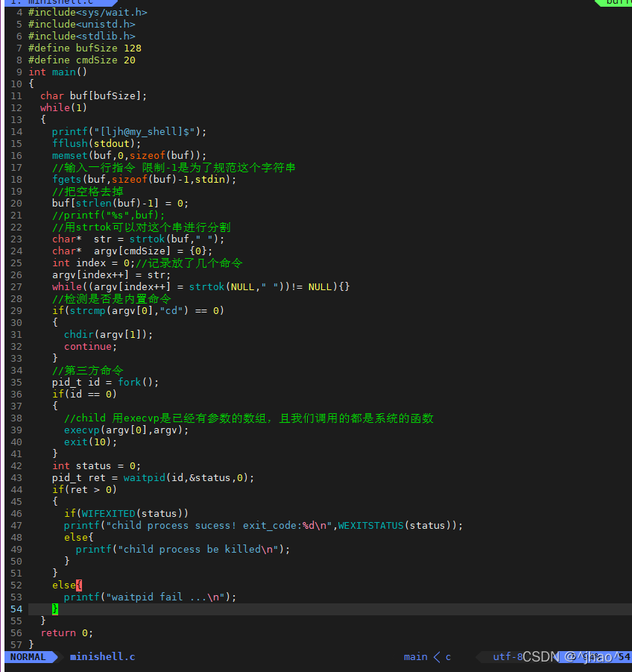Image resolution: width=632 pixels, height=672 pixels.
Task: Click the memset(buf,0,sizeof(buf)) line
Action: [130, 156]
